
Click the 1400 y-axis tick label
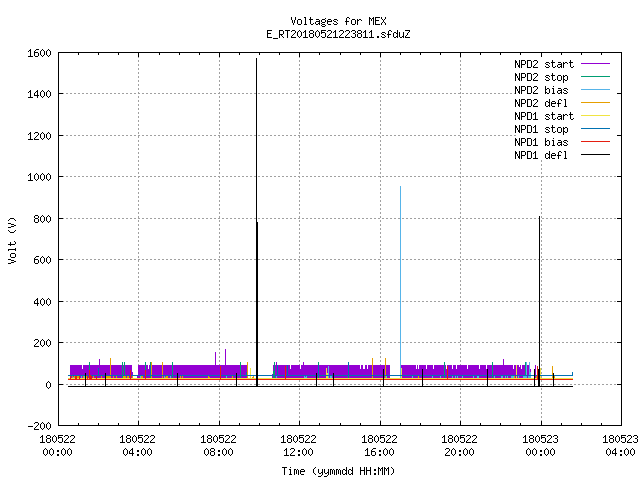click(39, 94)
